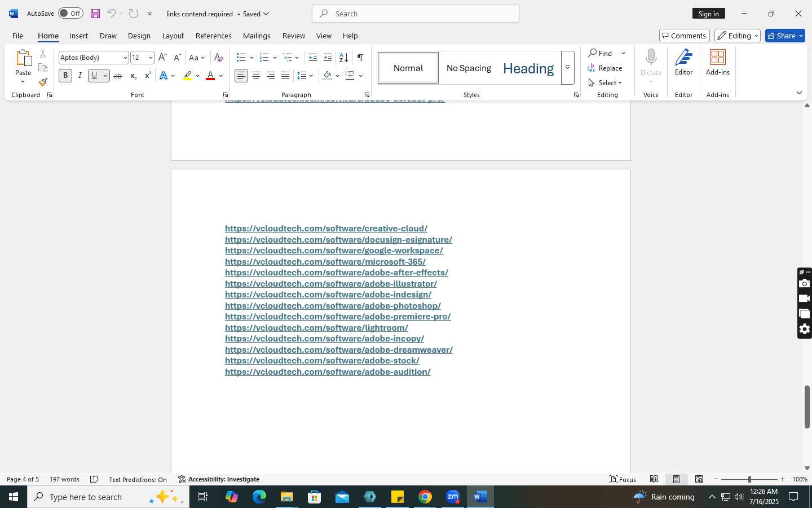Click the text highlight color swatch
This screenshot has width=812, height=508.
pos(187,76)
